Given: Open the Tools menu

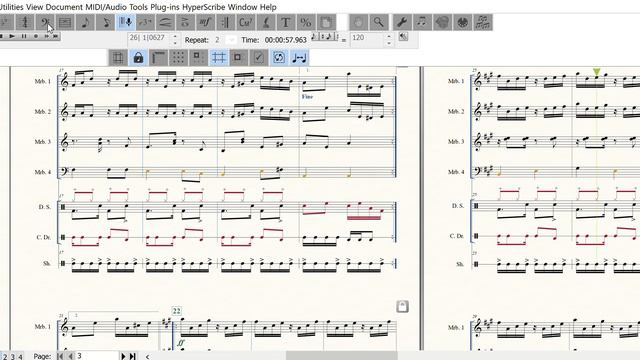Looking at the screenshot, I should [x=138, y=7].
